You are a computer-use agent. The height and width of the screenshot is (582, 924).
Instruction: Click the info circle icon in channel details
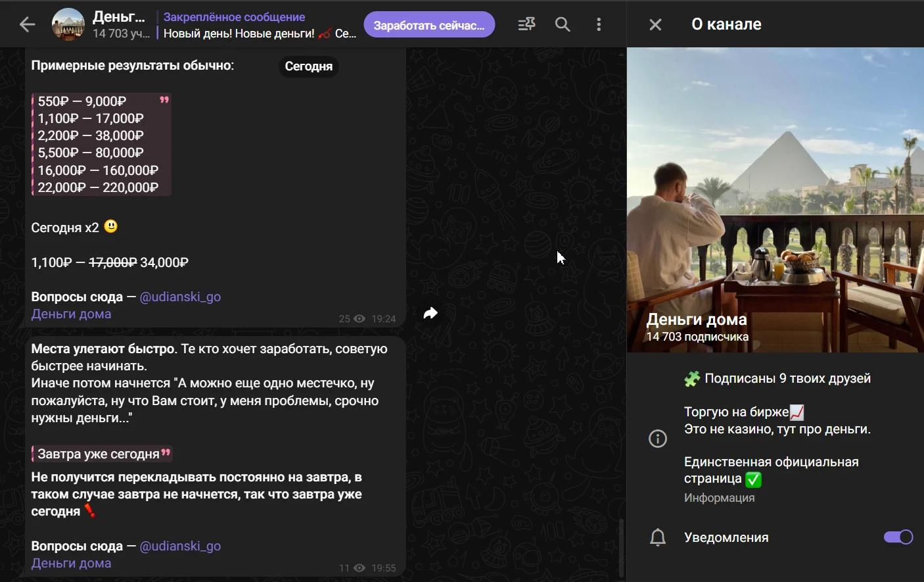pyautogui.click(x=658, y=439)
